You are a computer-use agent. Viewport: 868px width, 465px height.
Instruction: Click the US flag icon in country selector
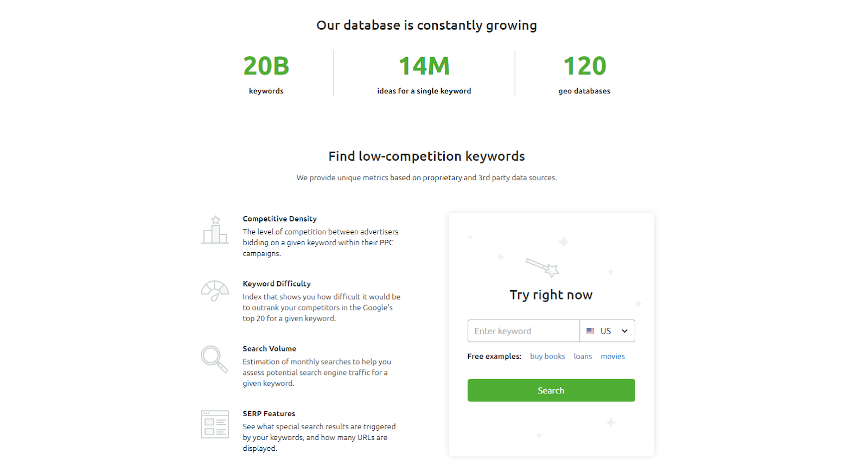tap(590, 331)
